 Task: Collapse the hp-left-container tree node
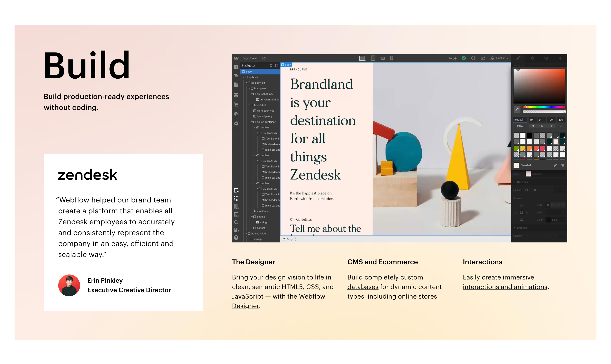[252, 122]
